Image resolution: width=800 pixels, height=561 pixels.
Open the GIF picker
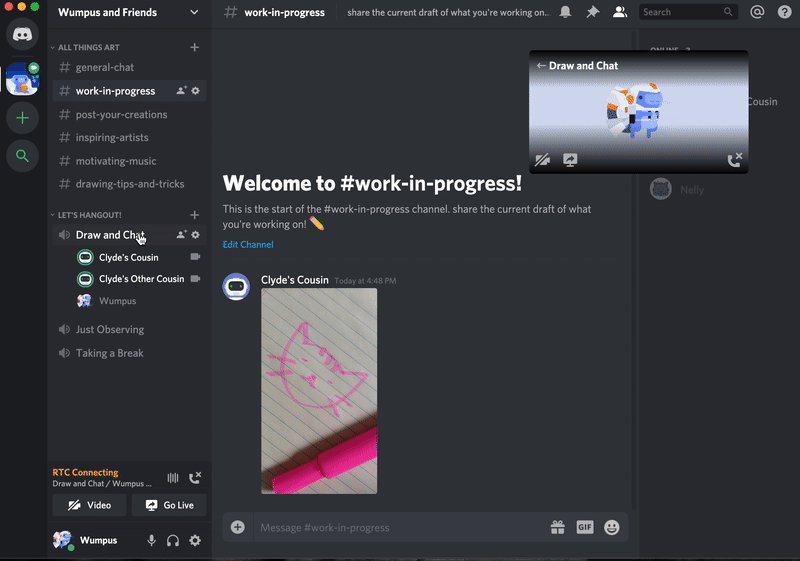(x=585, y=527)
